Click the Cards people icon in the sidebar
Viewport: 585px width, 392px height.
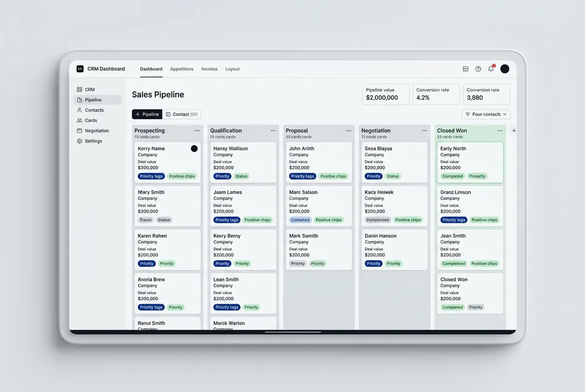point(79,120)
